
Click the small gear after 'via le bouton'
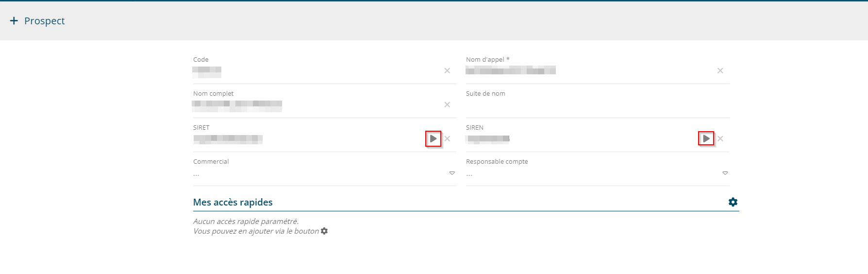(324, 231)
